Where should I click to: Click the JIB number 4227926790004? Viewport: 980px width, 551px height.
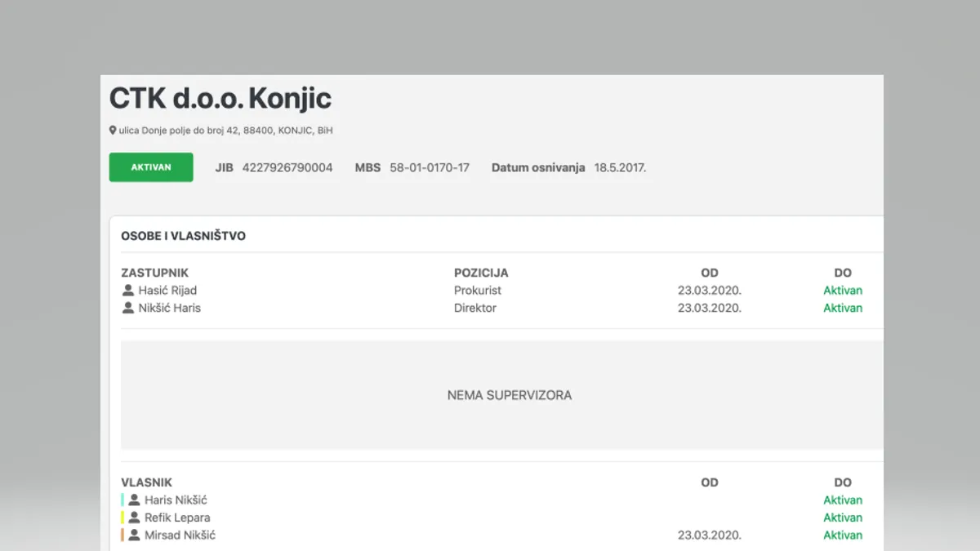[287, 168]
